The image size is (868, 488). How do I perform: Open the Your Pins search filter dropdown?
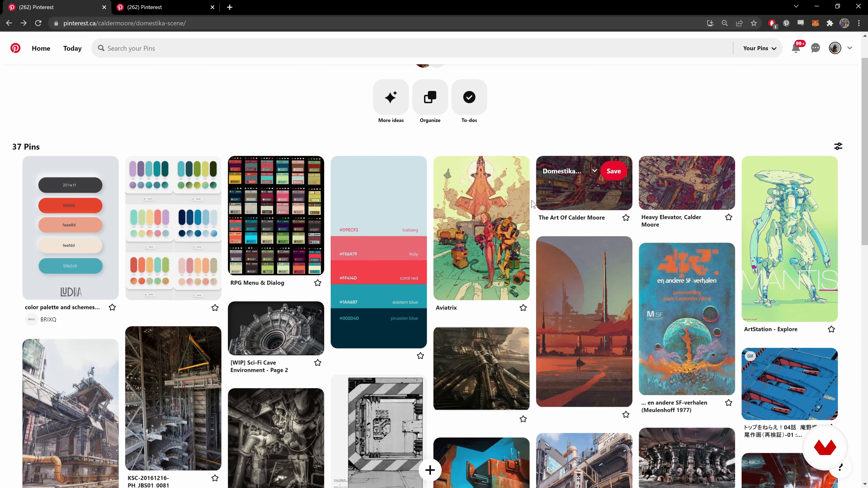[759, 48]
